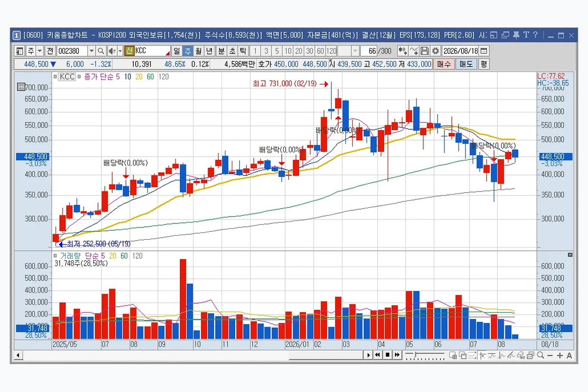Click the small corner button of volume pane
Screen dimensions: 588x392
point(569,255)
